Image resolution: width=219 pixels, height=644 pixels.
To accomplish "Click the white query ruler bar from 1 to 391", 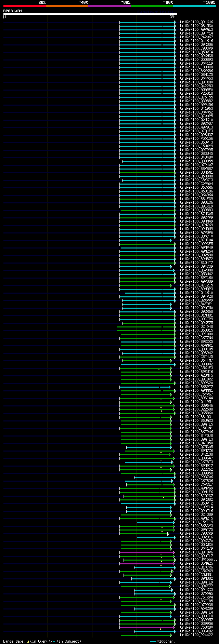I will 90,14.
